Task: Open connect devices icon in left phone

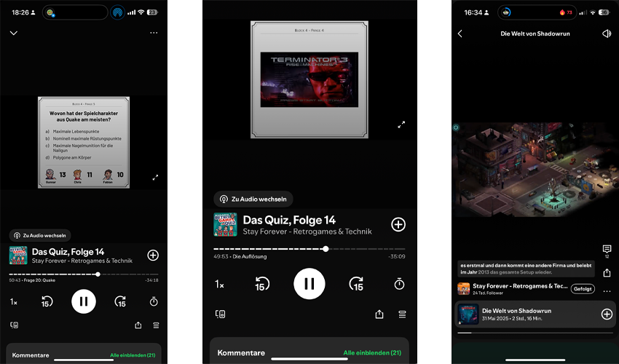Action: [15, 325]
